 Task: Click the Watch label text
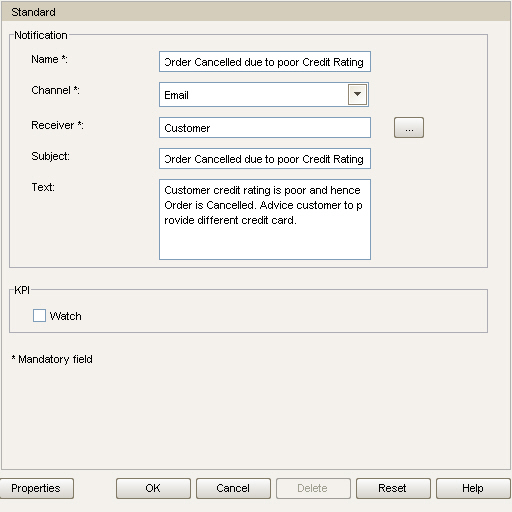pos(66,316)
